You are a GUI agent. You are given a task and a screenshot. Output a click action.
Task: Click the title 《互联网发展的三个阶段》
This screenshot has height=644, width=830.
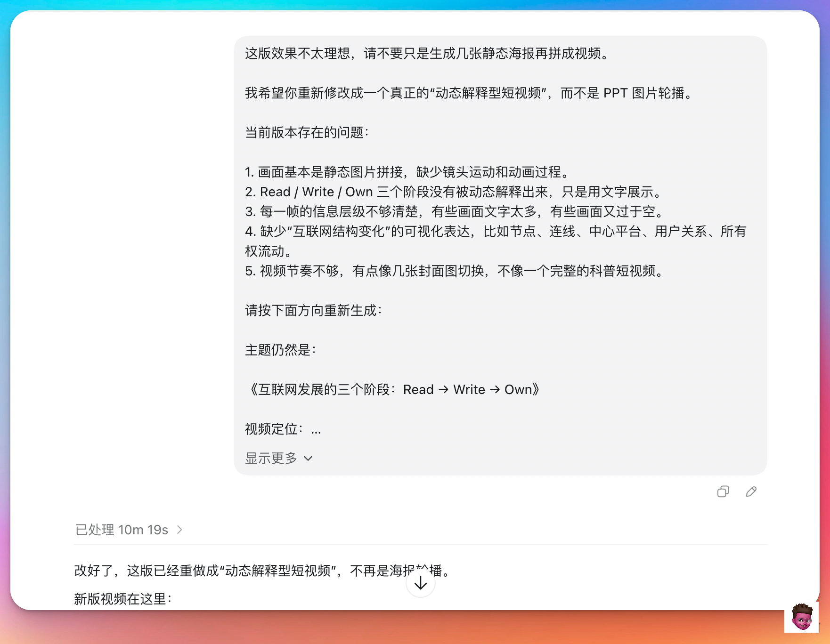click(x=395, y=390)
